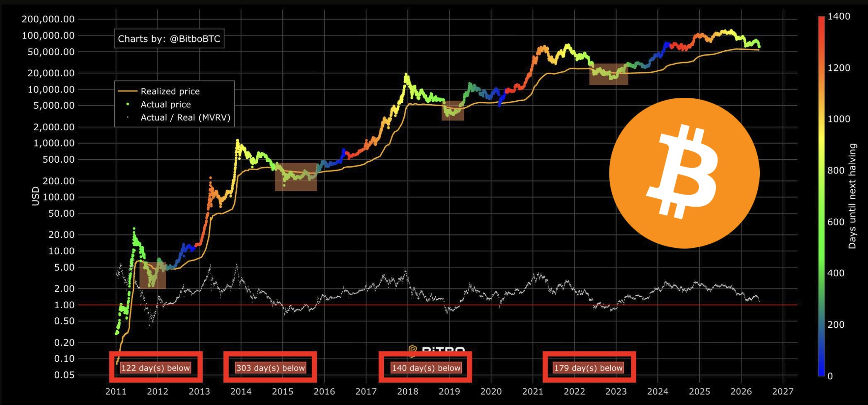Click the 500.00 y-axis tick label
The height and width of the screenshot is (405, 868).
click(58, 160)
